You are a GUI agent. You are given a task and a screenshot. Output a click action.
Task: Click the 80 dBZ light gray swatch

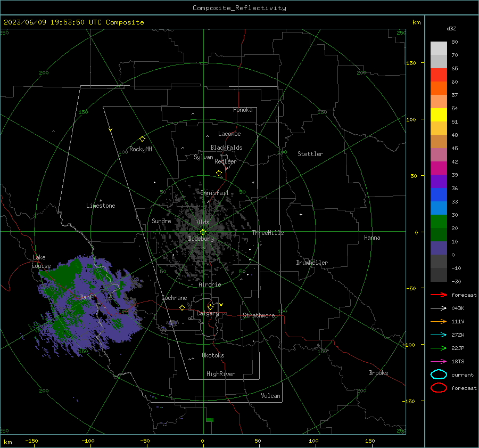(x=439, y=48)
